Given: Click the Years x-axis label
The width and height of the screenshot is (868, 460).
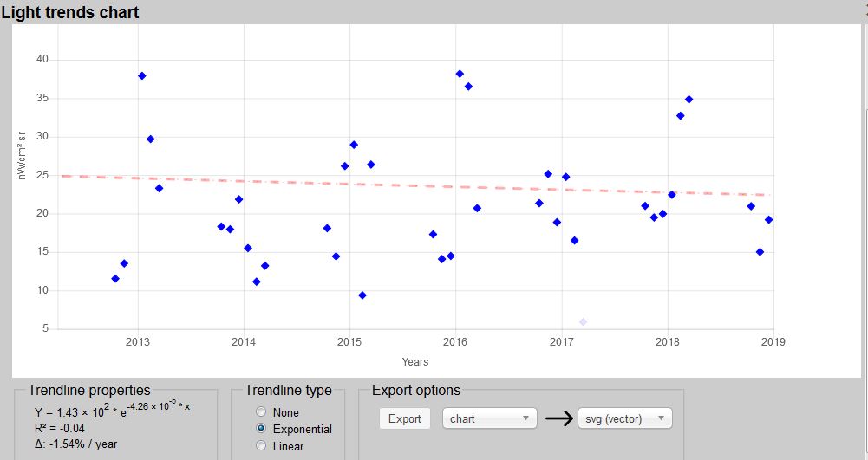Looking at the screenshot, I should tap(415, 362).
